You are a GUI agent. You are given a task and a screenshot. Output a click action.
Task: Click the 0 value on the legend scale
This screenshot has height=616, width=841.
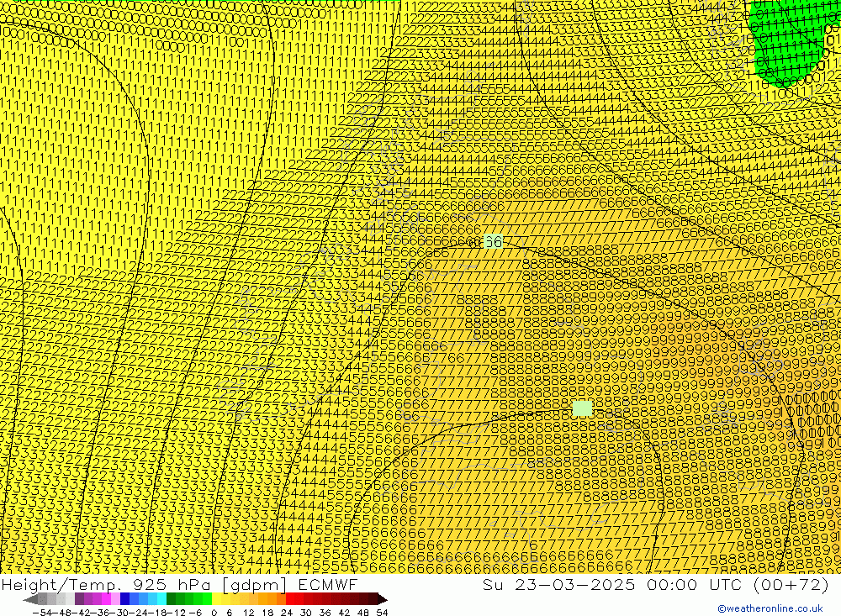point(214,612)
